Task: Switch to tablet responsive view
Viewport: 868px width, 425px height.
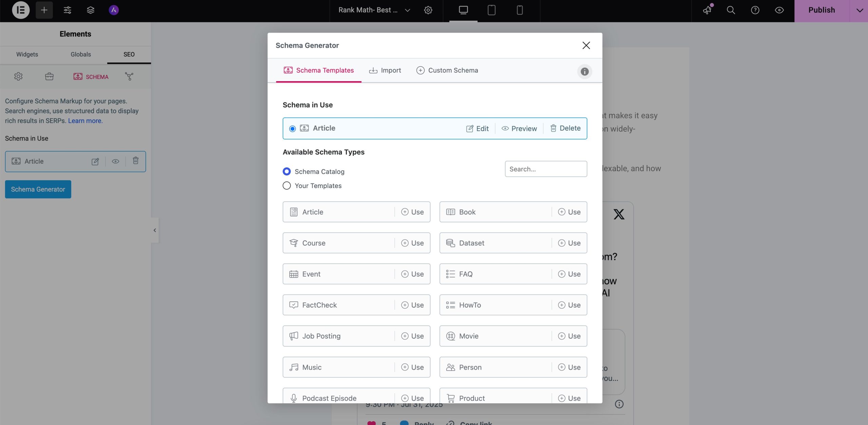Action: tap(491, 10)
